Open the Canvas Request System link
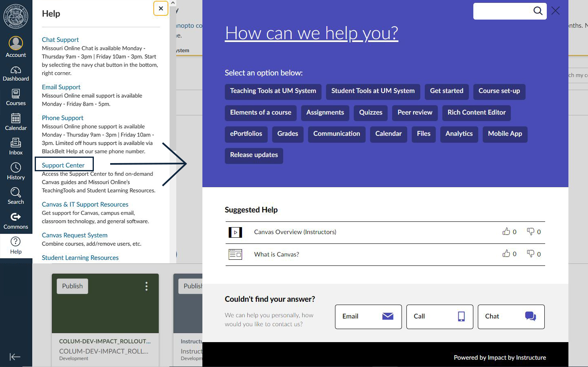Image resolution: width=588 pixels, height=367 pixels. tap(75, 235)
